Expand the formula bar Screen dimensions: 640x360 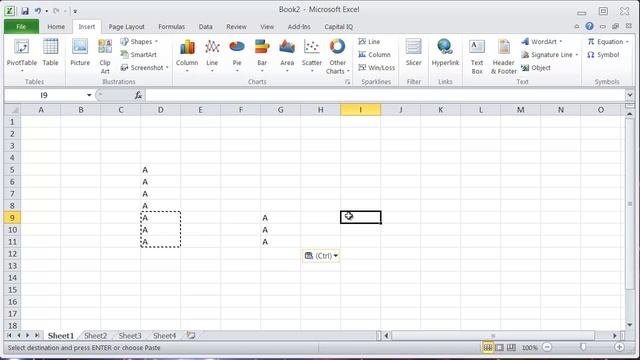tap(629, 95)
